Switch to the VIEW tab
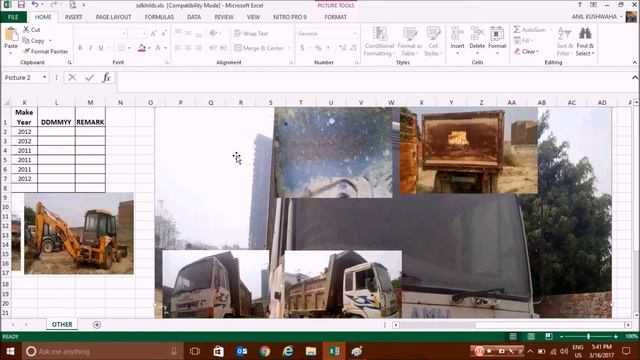The image size is (640, 360). 253,17
